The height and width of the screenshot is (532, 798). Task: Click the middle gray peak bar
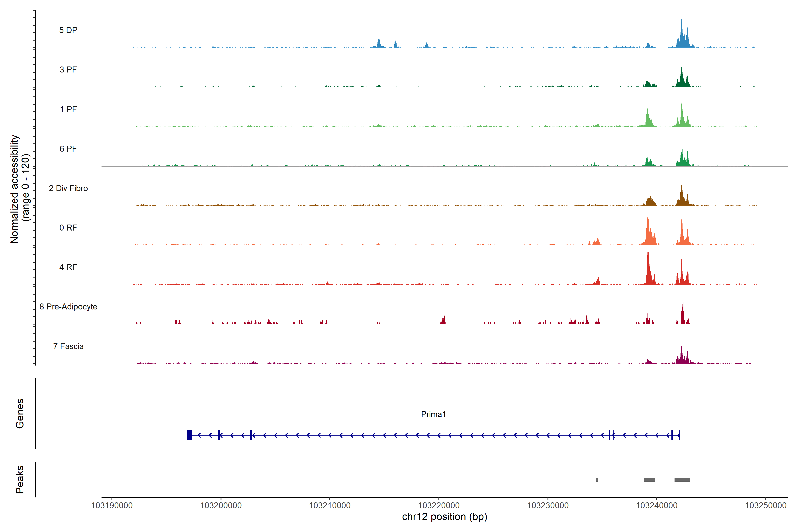point(649,480)
